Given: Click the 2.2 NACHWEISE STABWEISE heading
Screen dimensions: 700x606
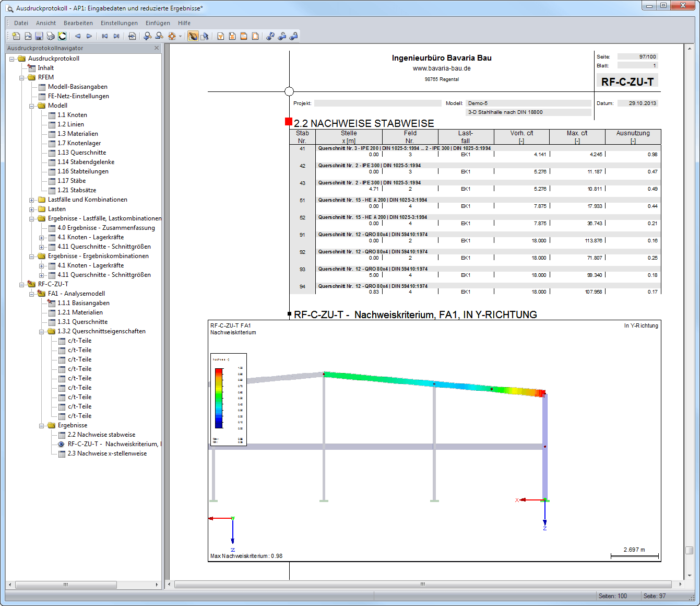Looking at the screenshot, I should point(364,123).
